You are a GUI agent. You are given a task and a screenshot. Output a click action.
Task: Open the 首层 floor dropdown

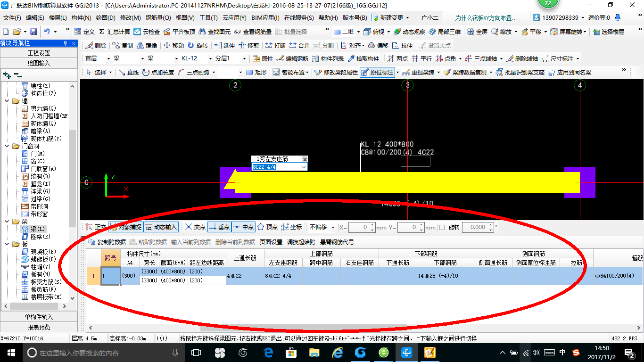click(109, 58)
